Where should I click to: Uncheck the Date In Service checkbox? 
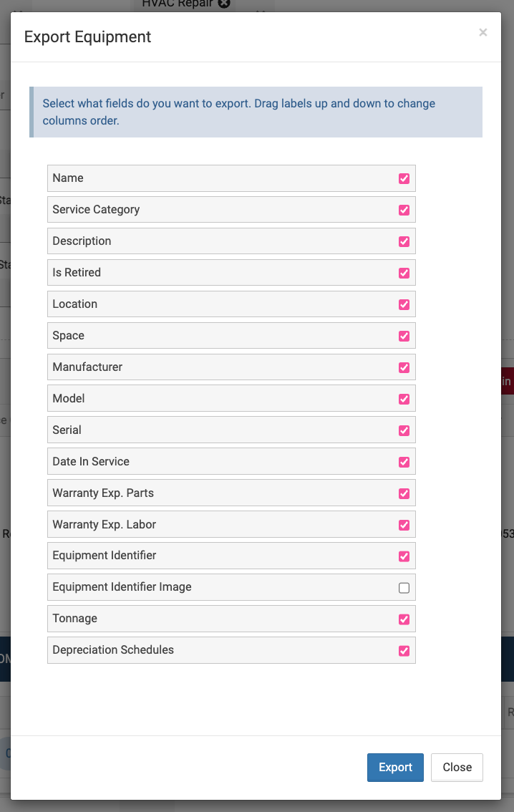pos(404,462)
